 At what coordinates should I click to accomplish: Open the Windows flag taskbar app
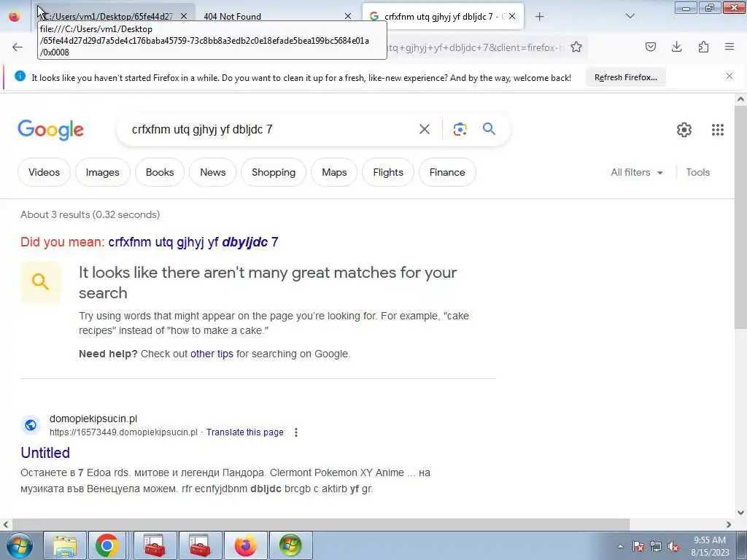(290, 545)
